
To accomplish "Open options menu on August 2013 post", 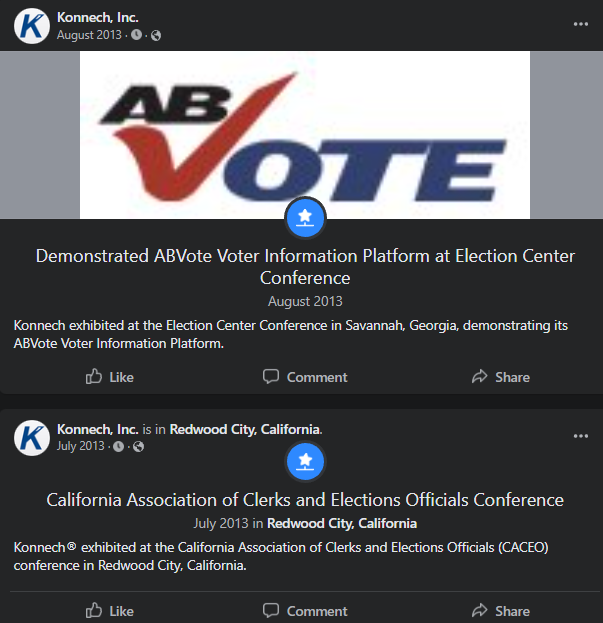I will click(x=580, y=24).
